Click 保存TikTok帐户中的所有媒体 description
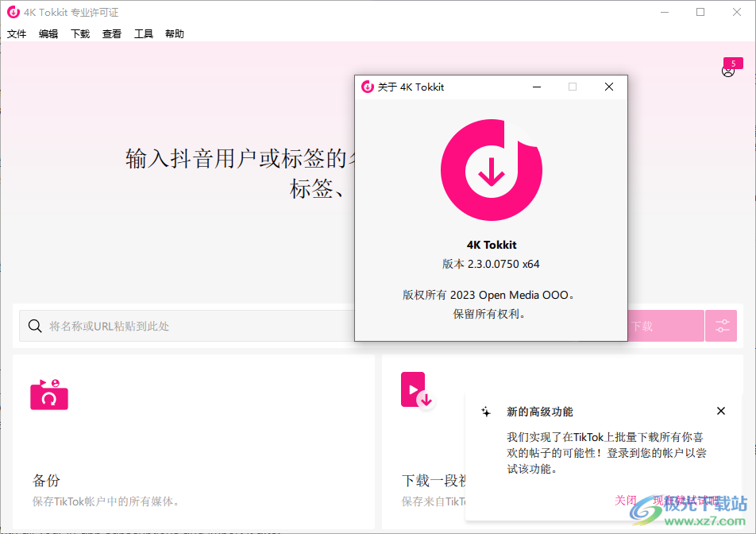 point(106,501)
